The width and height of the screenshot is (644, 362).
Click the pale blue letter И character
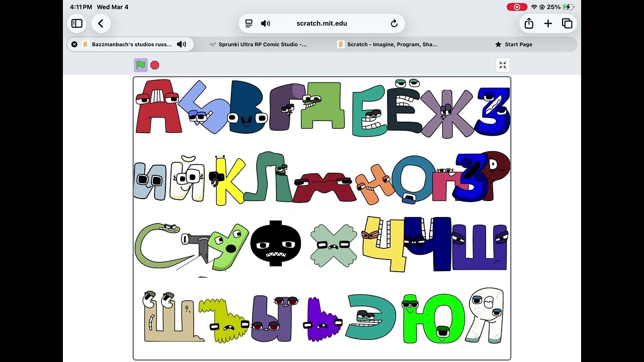(150, 181)
